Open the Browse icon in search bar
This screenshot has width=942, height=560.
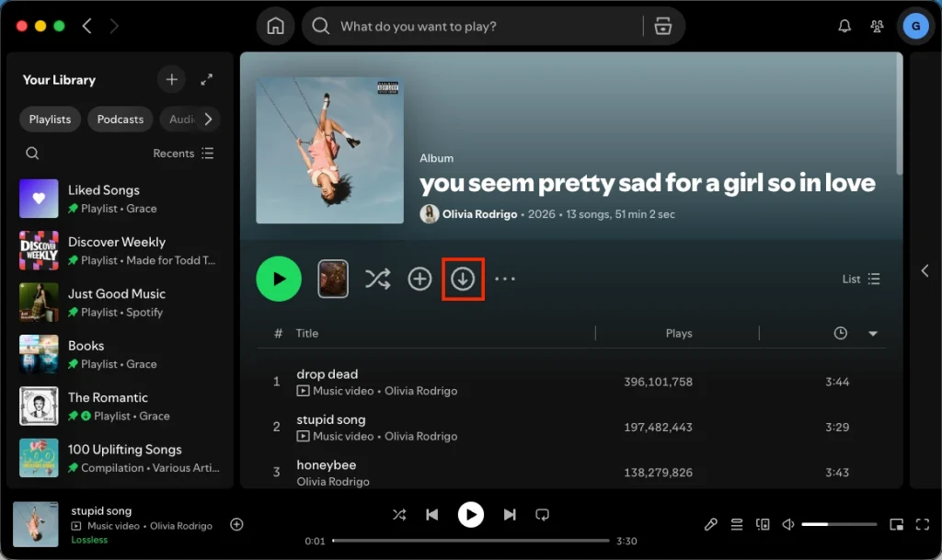pyautogui.click(x=663, y=26)
